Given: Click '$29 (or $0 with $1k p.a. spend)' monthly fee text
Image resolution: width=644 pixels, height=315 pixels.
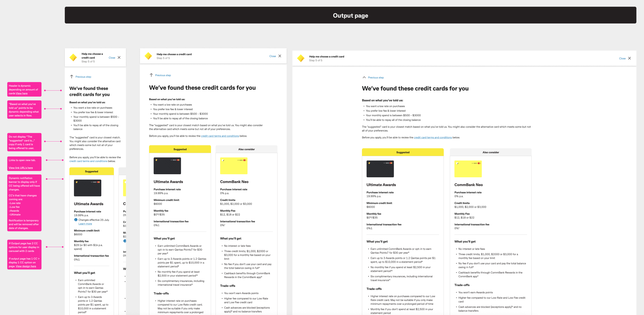Looking at the screenshot, I should 88,247.
